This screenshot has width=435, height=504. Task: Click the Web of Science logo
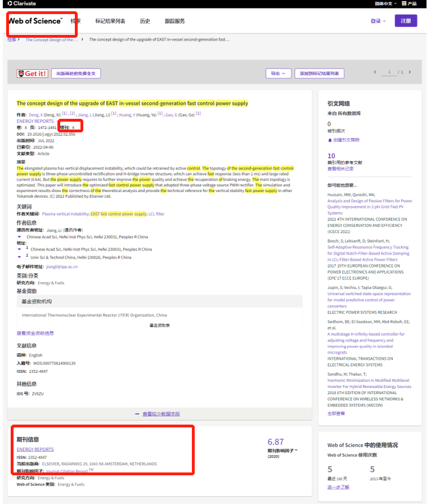35,21
